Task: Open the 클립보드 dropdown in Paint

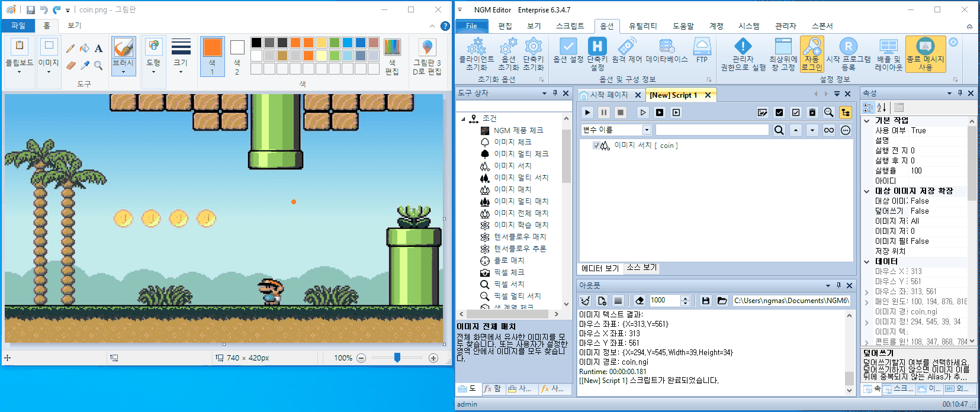Action: 20,72
